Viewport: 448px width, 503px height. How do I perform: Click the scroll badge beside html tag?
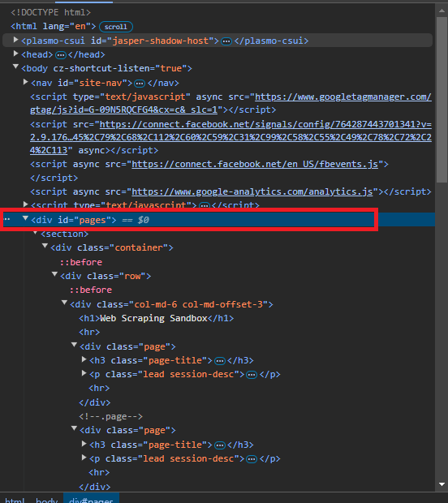tap(116, 27)
